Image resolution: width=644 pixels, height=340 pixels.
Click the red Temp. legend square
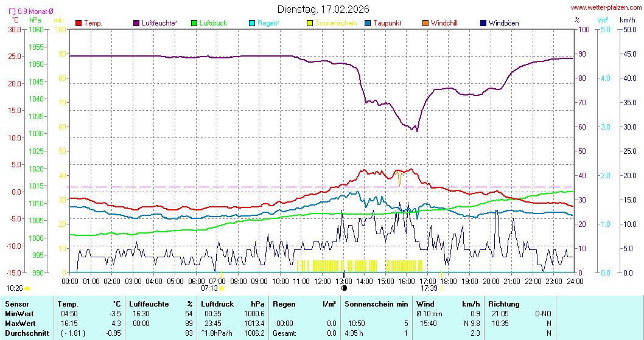79,23
